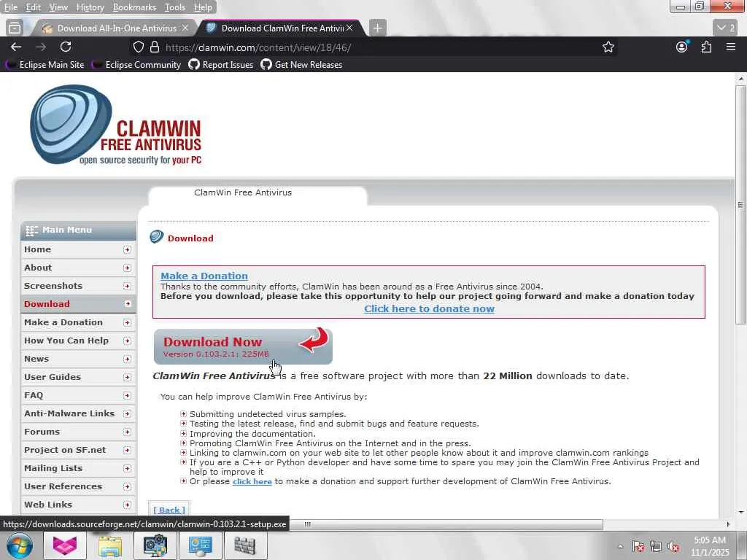Select User Guides in Main Menu
The width and height of the screenshot is (747, 560).
click(78, 377)
